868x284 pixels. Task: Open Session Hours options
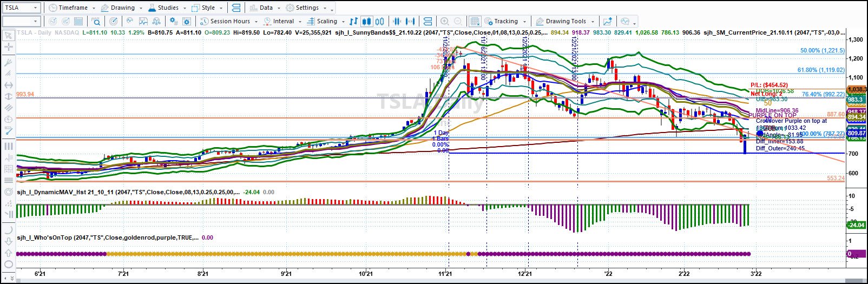click(x=225, y=21)
